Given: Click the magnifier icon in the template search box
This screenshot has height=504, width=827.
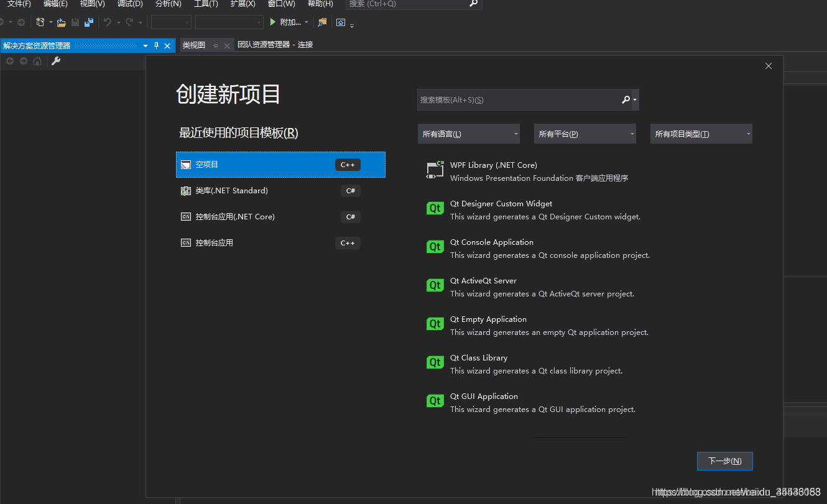Looking at the screenshot, I should pyautogui.click(x=626, y=99).
